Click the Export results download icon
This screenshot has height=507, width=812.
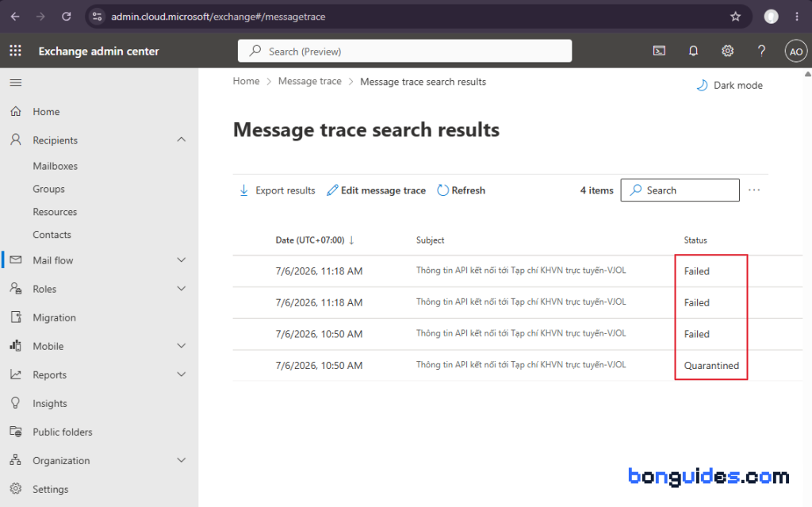coord(244,190)
